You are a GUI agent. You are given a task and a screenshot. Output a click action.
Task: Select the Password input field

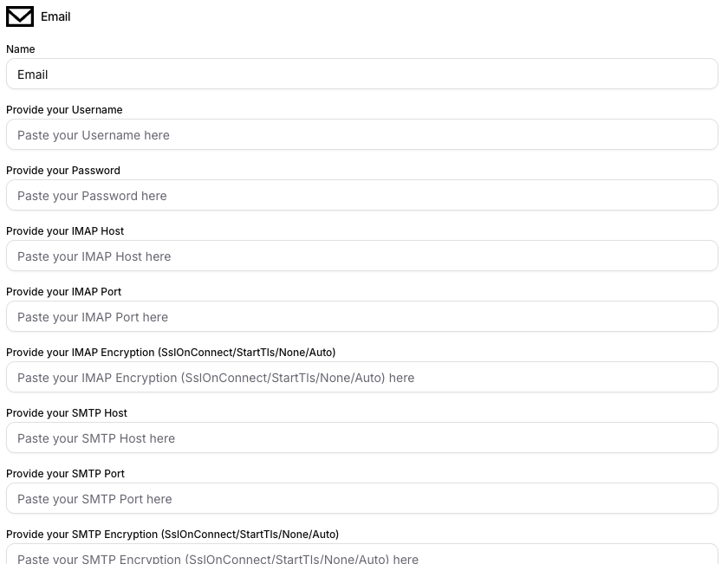[361, 195]
